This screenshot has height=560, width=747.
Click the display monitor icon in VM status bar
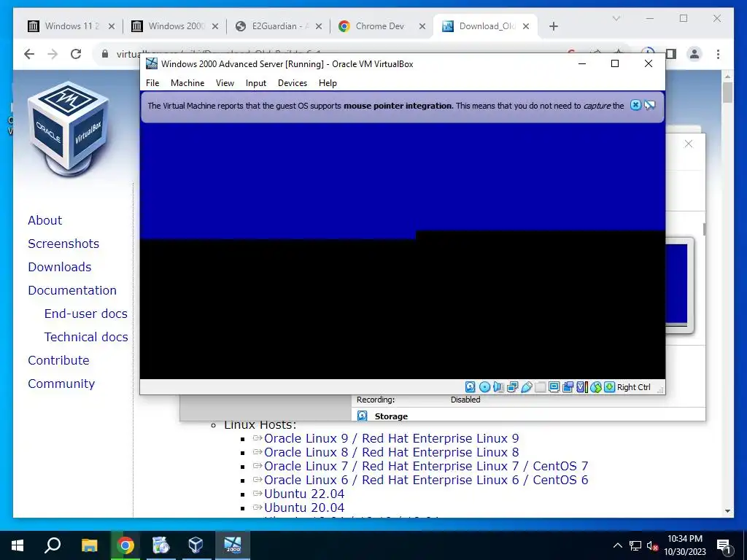tap(554, 387)
